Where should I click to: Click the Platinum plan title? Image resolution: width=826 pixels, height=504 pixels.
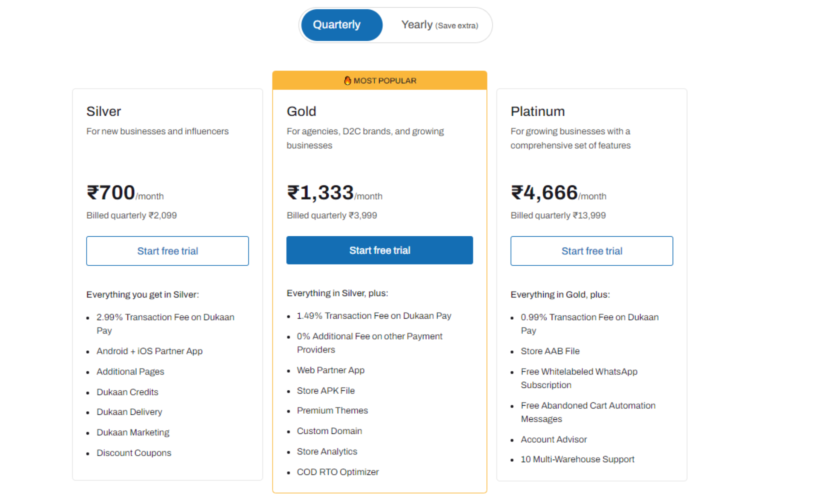coord(538,111)
